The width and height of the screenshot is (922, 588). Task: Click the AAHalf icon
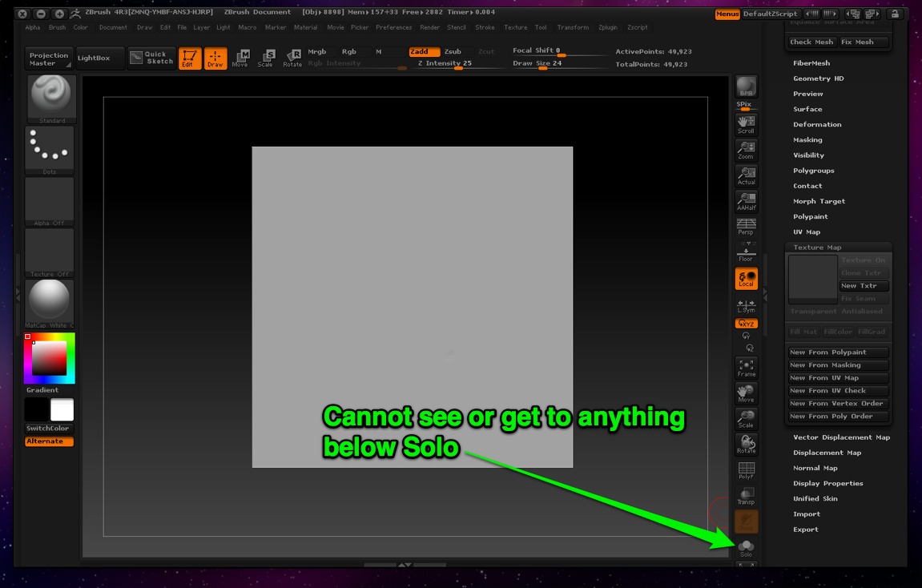coord(747,201)
